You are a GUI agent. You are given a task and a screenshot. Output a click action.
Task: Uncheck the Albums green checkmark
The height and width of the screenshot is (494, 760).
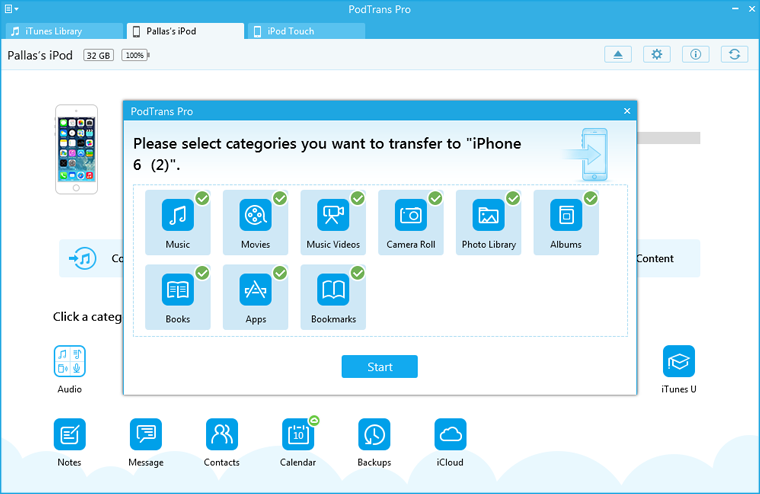(x=590, y=198)
